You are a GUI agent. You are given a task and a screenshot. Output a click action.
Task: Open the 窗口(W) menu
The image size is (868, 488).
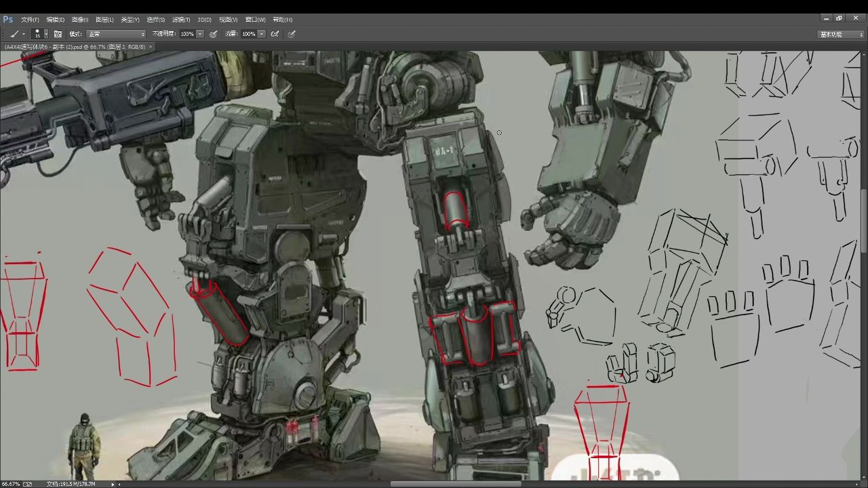[255, 20]
